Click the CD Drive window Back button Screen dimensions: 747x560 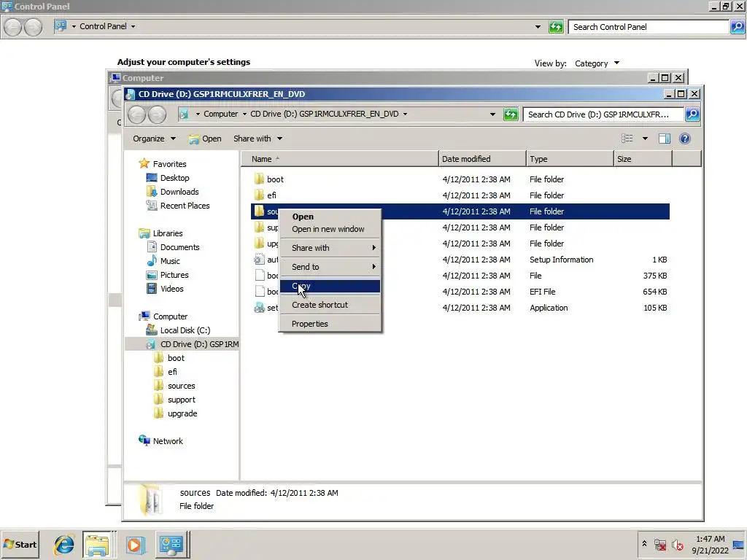click(137, 114)
